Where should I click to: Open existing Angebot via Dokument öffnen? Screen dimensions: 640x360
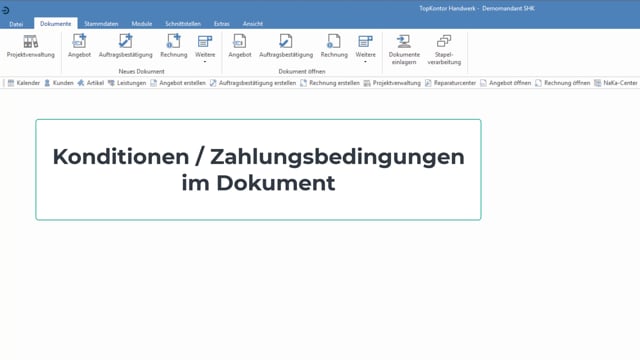240,47
